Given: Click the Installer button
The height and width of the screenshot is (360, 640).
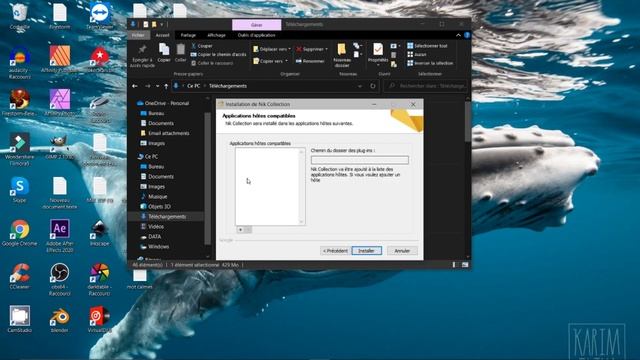Looking at the screenshot, I should tap(367, 251).
